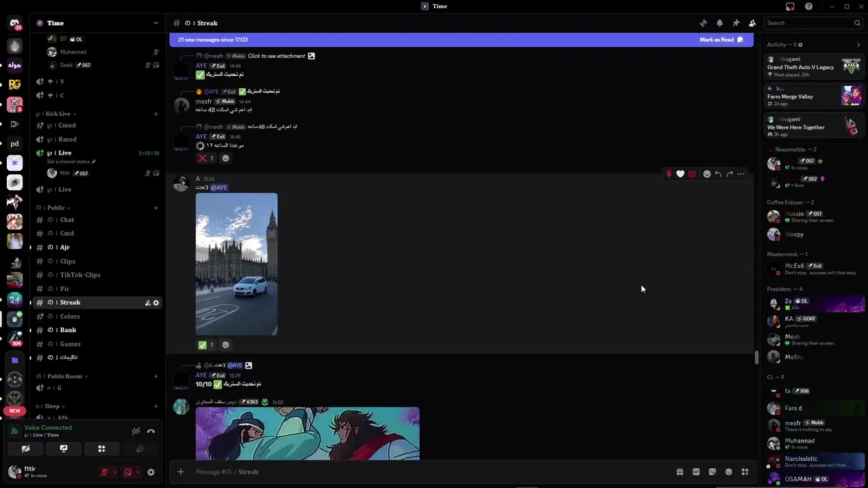Screen dimensions: 868x488
Task: React with 100 emoji on message
Action: coord(692,174)
